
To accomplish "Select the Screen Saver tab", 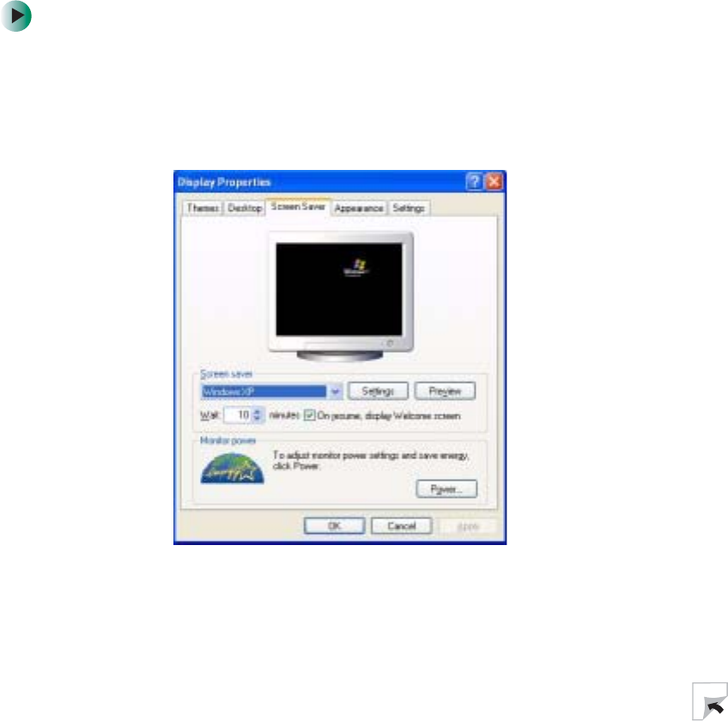I will (x=298, y=207).
